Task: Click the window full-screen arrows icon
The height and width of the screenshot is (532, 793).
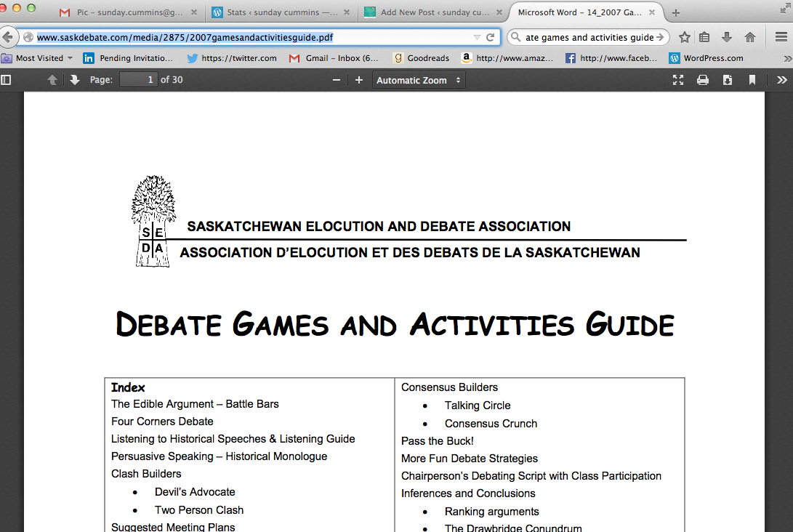Action: pos(786,7)
